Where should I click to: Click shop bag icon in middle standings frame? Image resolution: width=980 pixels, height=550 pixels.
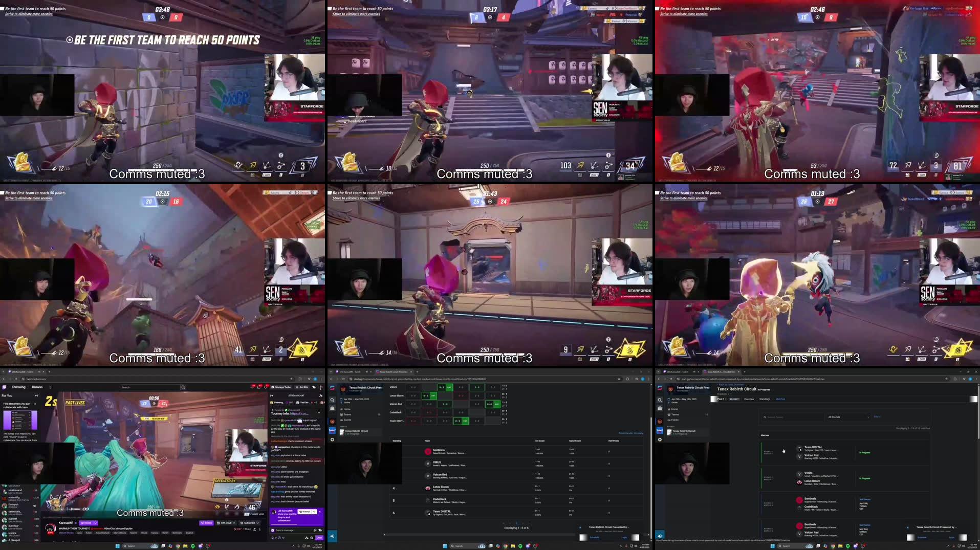pos(332,408)
